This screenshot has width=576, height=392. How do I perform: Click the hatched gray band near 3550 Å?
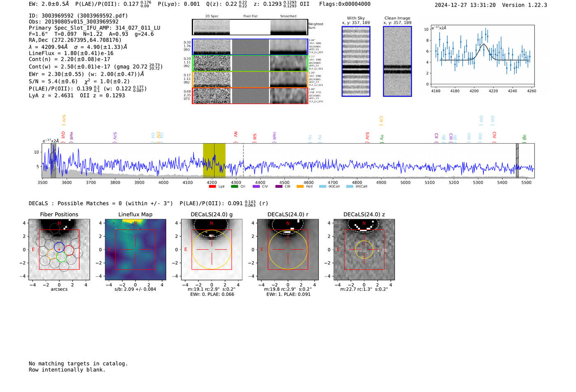(x=53, y=161)
